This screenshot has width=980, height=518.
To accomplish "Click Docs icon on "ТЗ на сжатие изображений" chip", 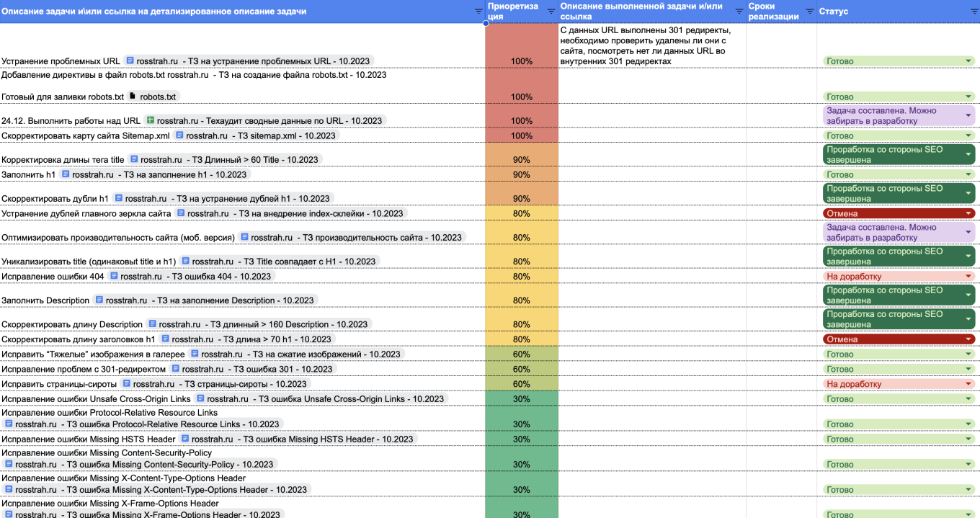I will point(195,354).
